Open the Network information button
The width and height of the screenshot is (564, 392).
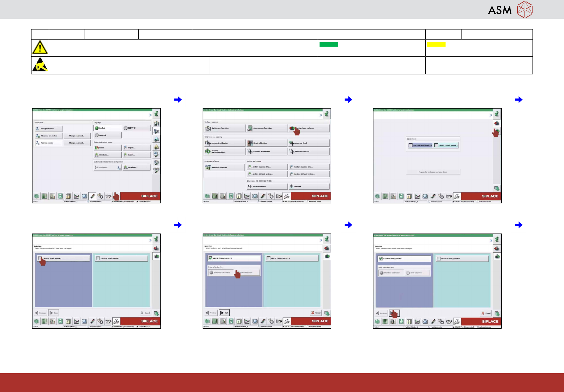pos(309,186)
